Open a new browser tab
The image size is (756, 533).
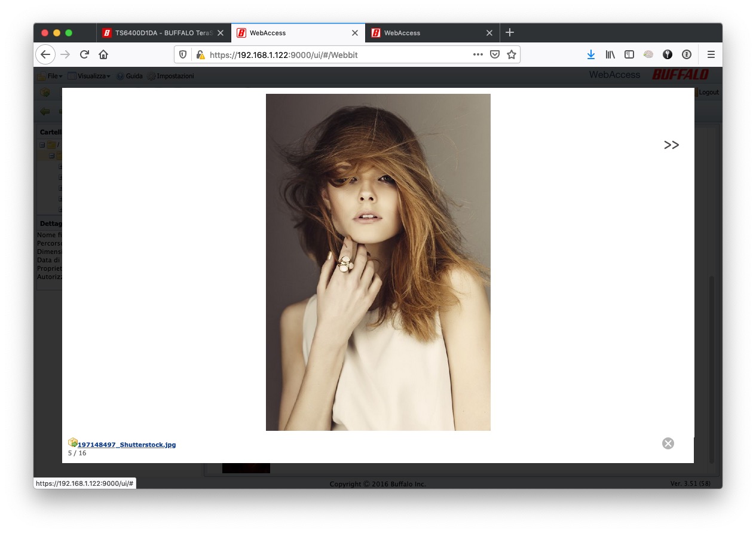509,33
